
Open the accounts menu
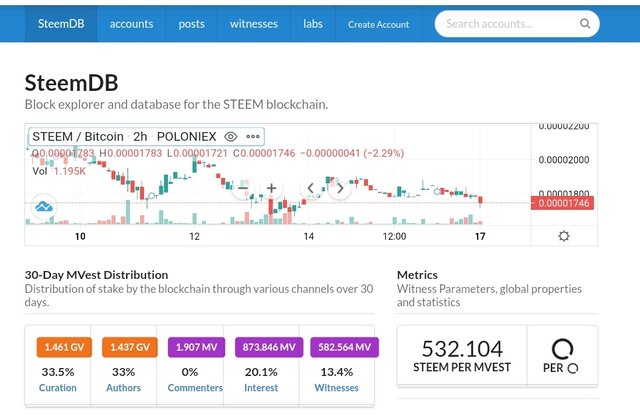[132, 24]
